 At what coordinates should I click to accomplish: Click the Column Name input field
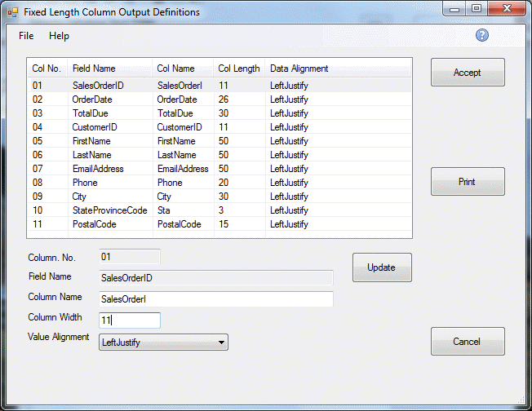pyautogui.click(x=216, y=298)
